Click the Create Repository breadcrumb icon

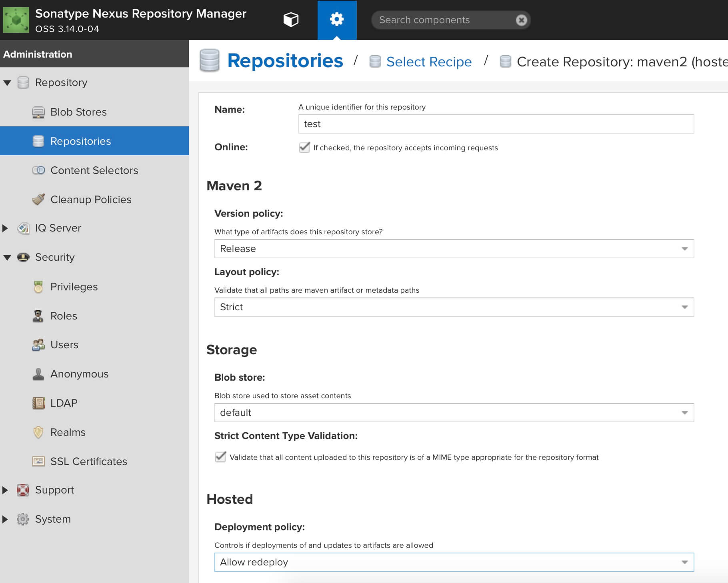(x=506, y=62)
